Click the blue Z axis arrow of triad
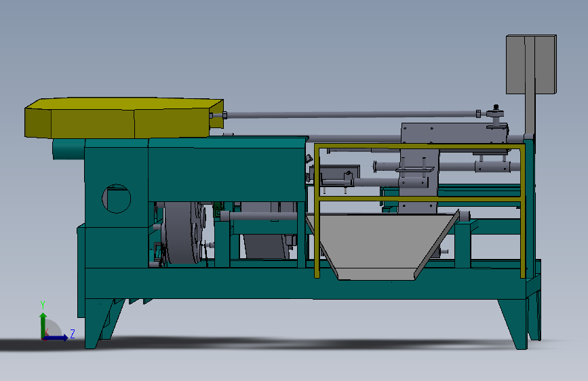This screenshot has height=381, width=588. pyautogui.click(x=56, y=338)
